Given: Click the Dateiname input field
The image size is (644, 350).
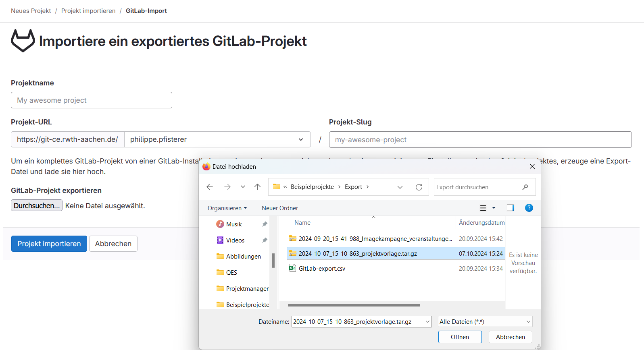Looking at the screenshot, I should pos(358,322).
